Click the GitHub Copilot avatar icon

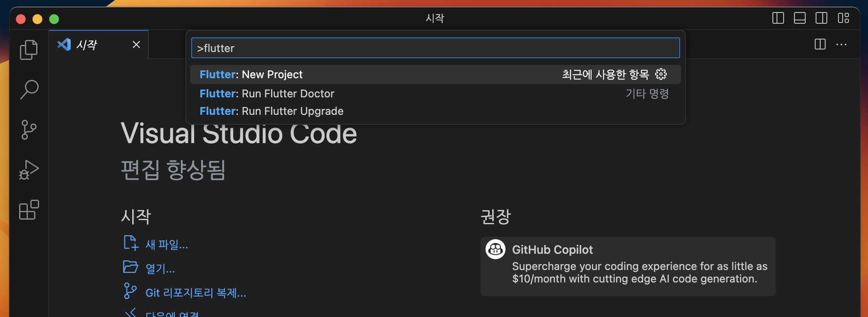click(496, 249)
